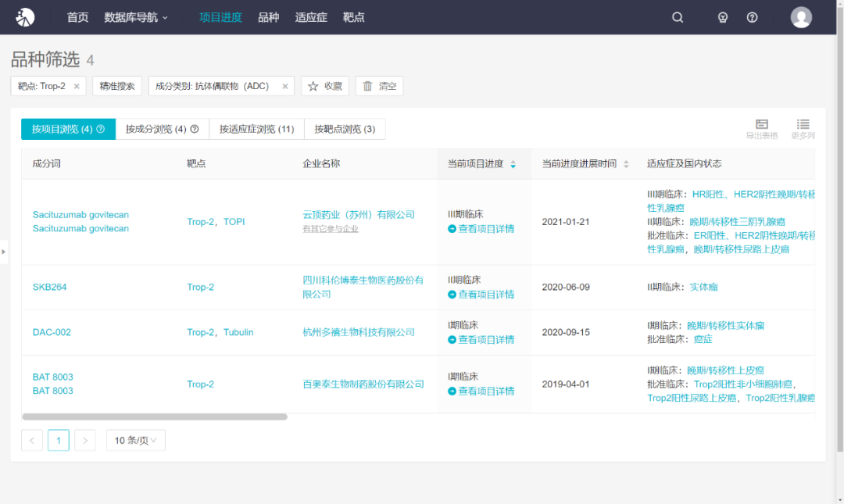This screenshot has width=844, height=504.
Task: Remove the 靶点: Trop-2 filter tag
Action: 77,86
